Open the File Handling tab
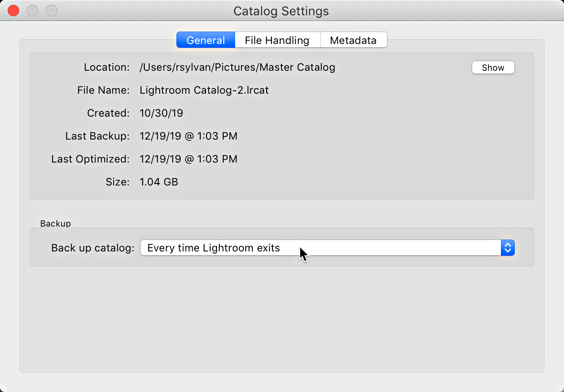564x392 pixels. tap(277, 40)
